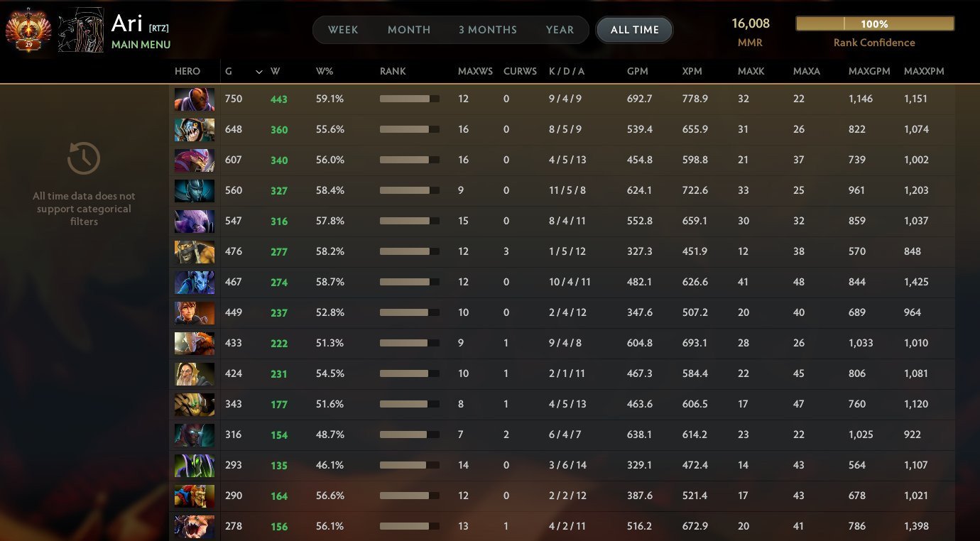Viewport: 980px width, 541px height.
Task: Choose the ALL TIME time range
Action: 635,30
